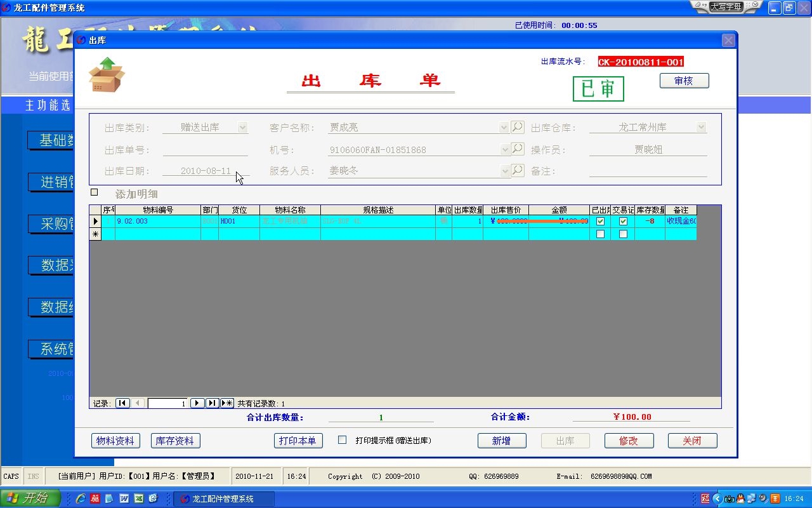The image size is (812, 508).
Task: Click the 大写字母 input method bar
Action: coord(726,6)
